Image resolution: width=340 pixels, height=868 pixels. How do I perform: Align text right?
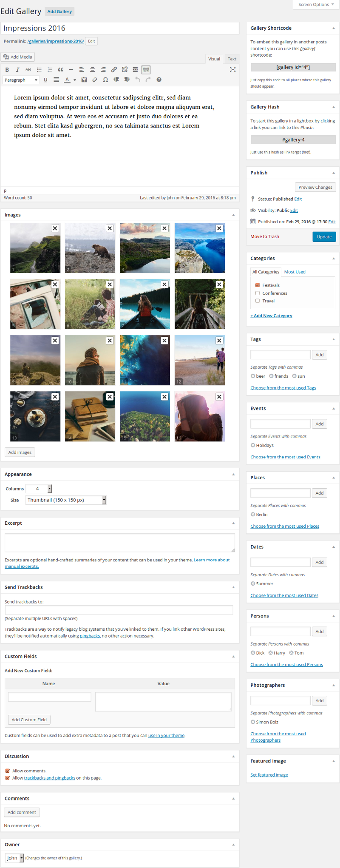pyautogui.click(x=103, y=70)
